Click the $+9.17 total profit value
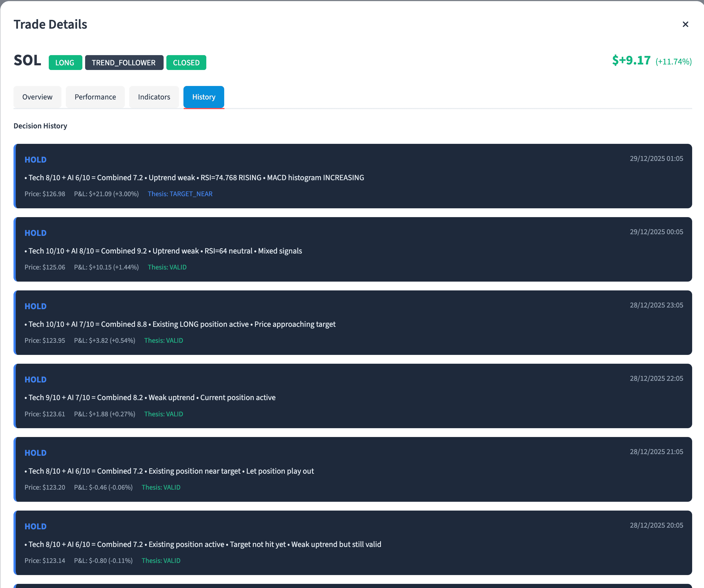The height and width of the screenshot is (588, 704). coord(631,60)
